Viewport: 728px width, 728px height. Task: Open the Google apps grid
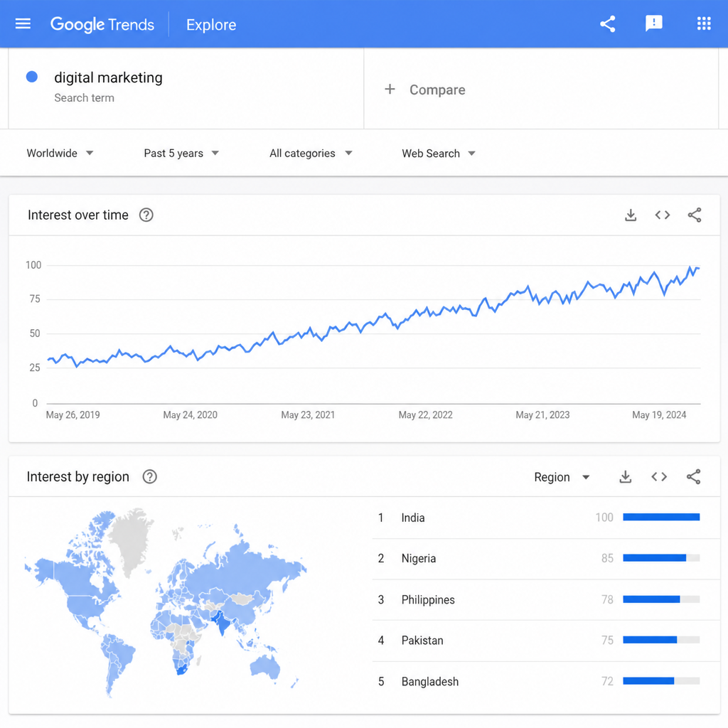(x=704, y=23)
